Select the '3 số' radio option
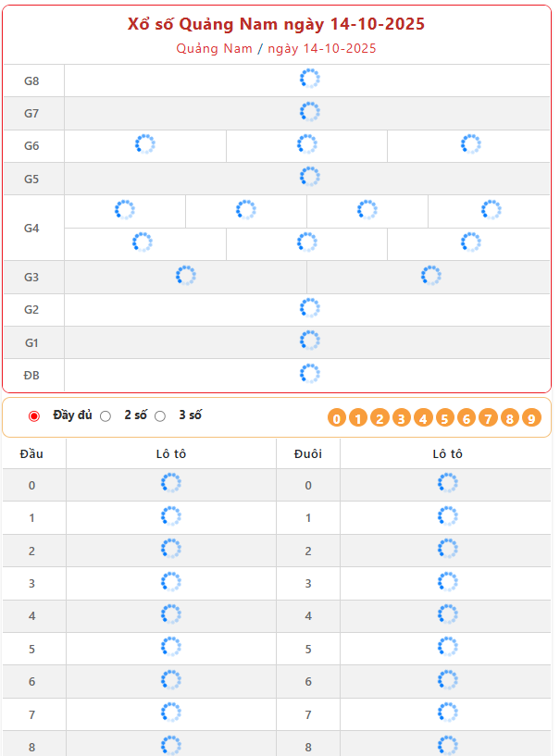This screenshot has height=756, width=560. [160, 416]
